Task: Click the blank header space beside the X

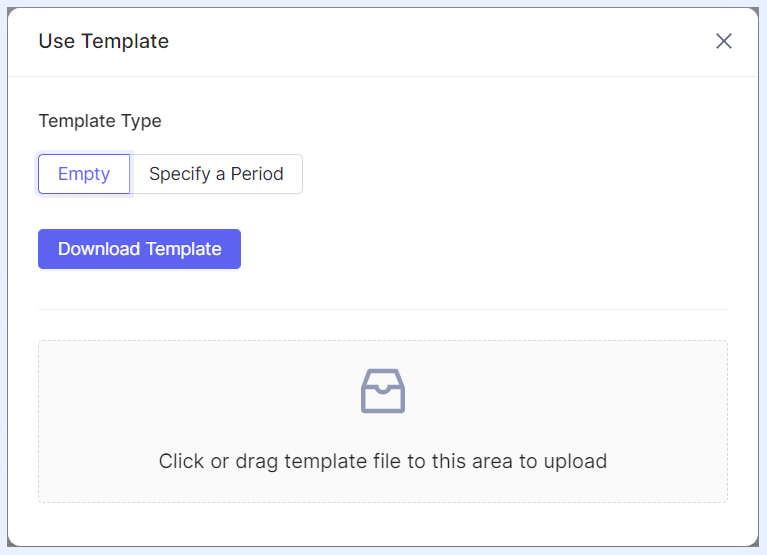Action: 440,42
